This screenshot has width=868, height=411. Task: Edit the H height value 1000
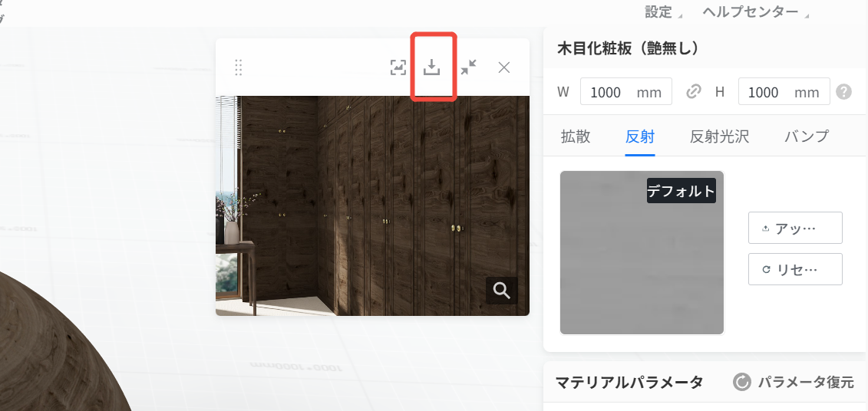tap(784, 91)
